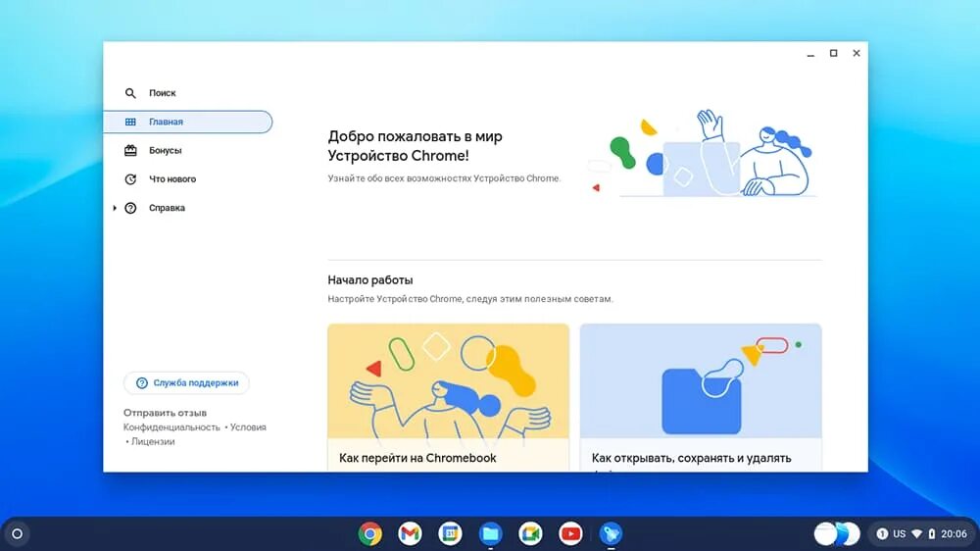
Task: Open Google Calendar from the shelf
Action: click(x=450, y=533)
